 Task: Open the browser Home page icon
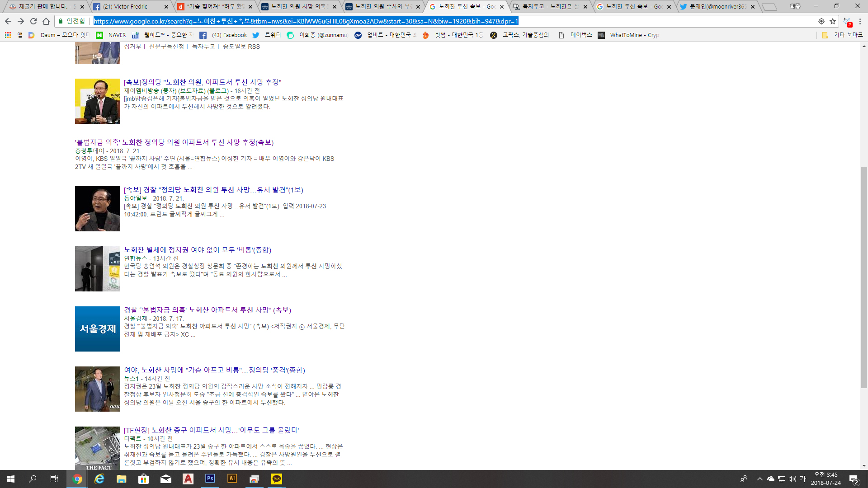coord(46,21)
